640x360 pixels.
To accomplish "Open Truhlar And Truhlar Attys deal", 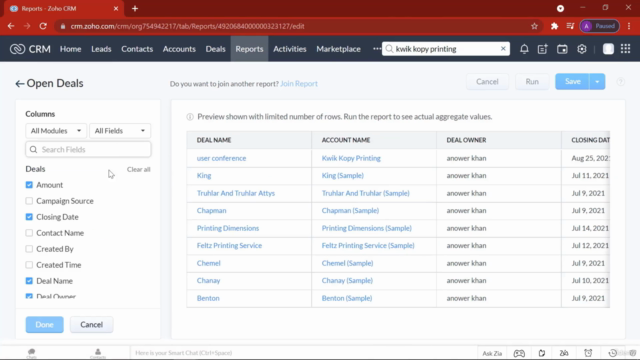I will pyautogui.click(x=236, y=193).
